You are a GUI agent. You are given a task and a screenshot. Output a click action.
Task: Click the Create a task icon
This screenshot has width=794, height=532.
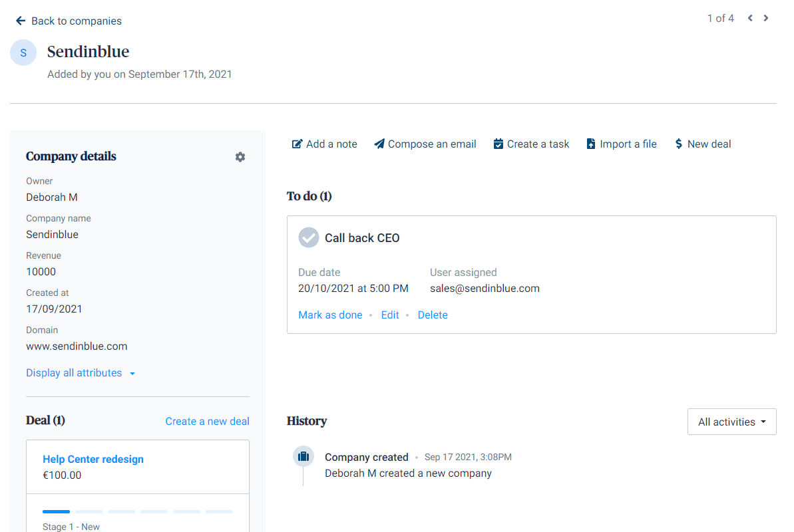pos(498,144)
